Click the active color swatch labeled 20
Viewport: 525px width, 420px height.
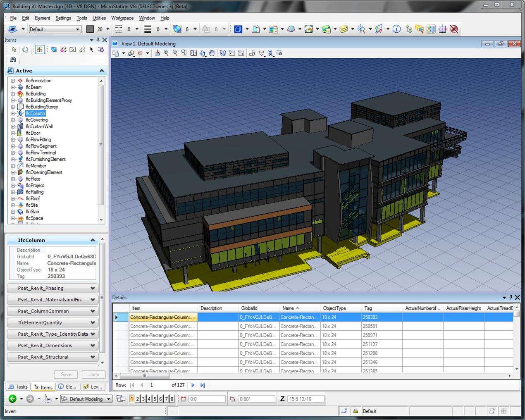[90, 29]
